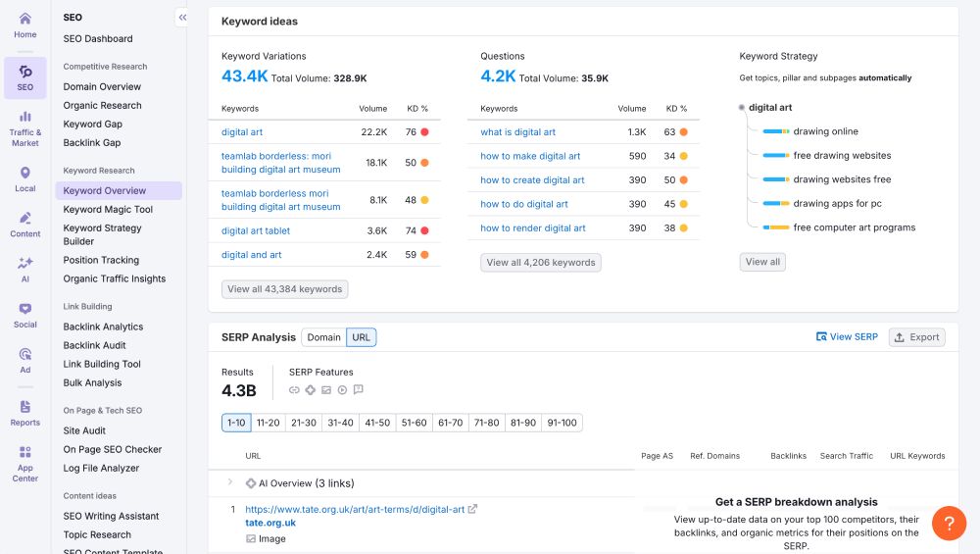Select results page 21-30
This screenshot has height=554, width=980.
pyautogui.click(x=304, y=423)
